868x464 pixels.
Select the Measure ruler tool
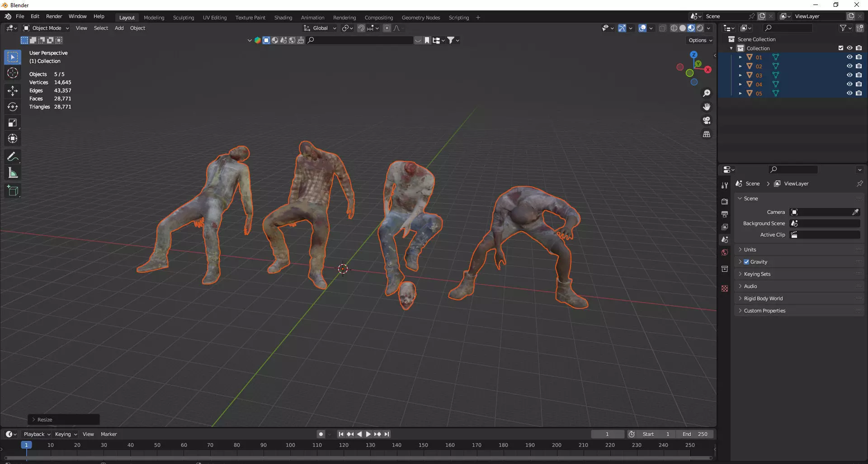(x=13, y=173)
